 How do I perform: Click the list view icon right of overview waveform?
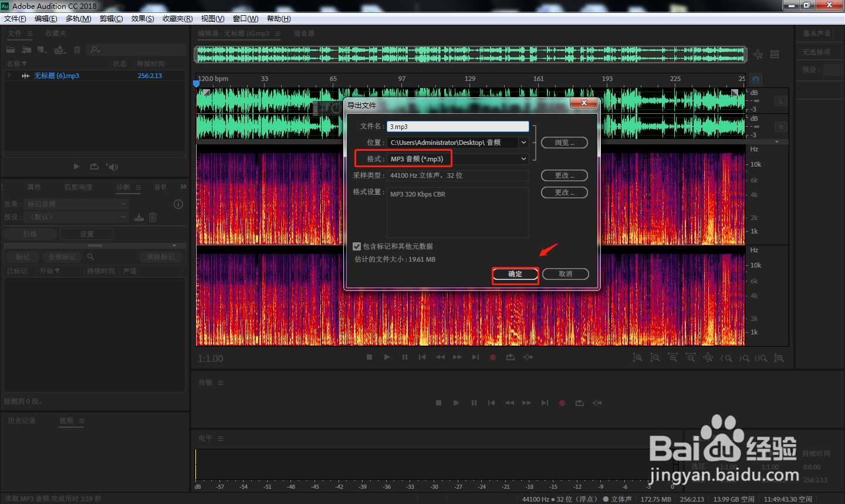tap(775, 55)
